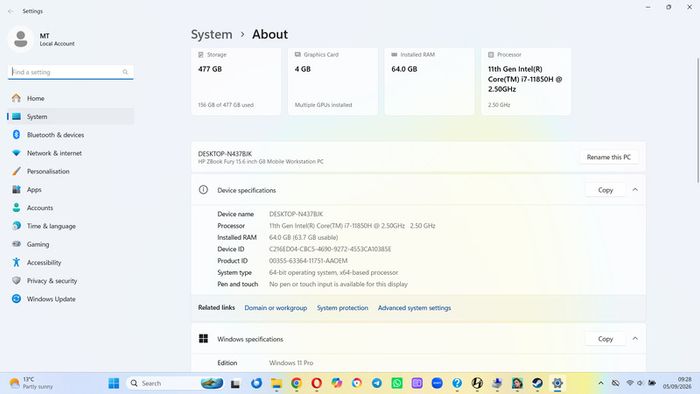Click the Device specifications info icon
The width and height of the screenshot is (700, 394).
coord(203,190)
